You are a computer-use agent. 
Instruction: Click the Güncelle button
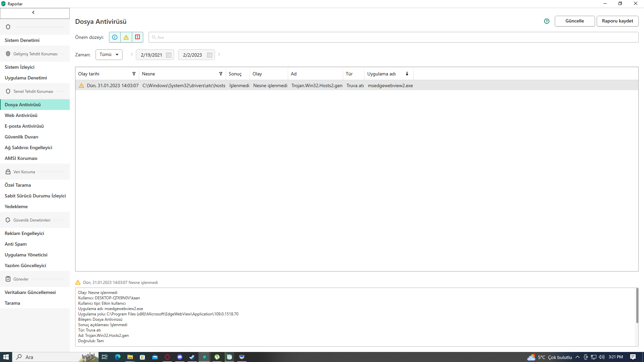pyautogui.click(x=575, y=21)
